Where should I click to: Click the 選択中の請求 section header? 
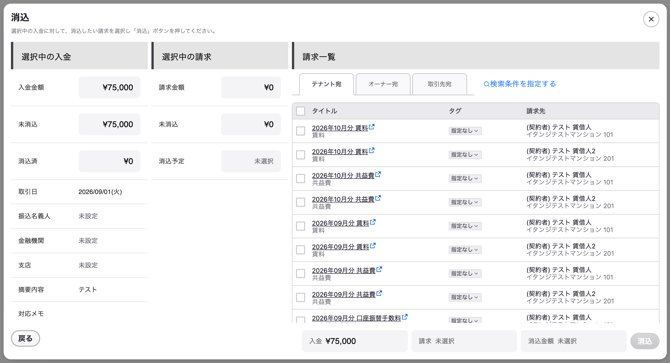coord(220,56)
